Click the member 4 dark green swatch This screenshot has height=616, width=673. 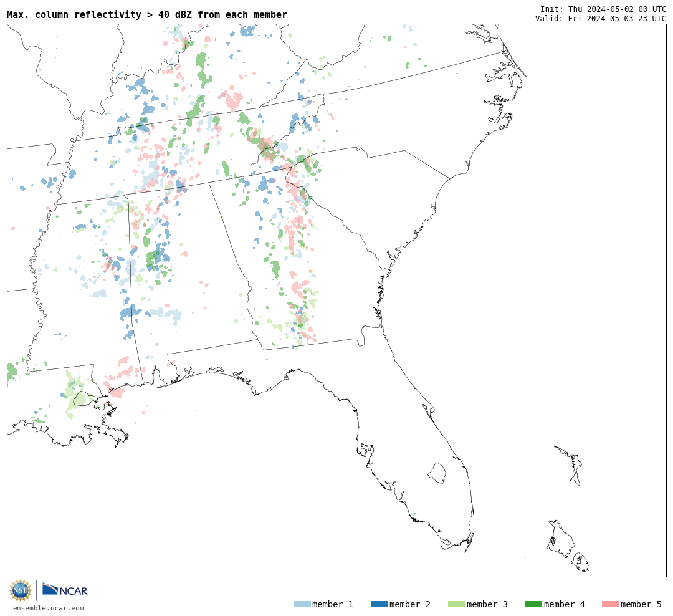pos(533,604)
